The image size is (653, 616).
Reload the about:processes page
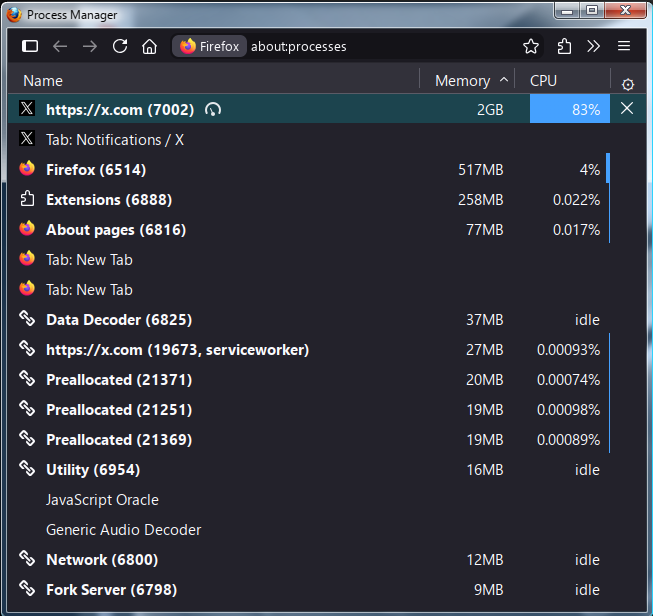[120, 46]
